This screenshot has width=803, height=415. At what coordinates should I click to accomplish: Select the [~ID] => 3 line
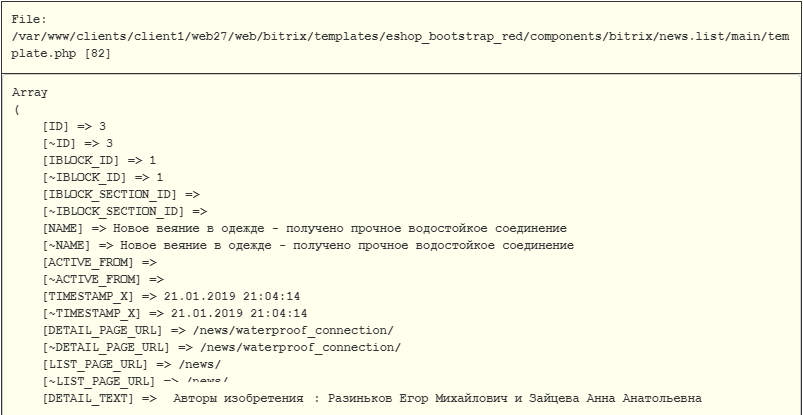pyautogui.click(x=78, y=143)
